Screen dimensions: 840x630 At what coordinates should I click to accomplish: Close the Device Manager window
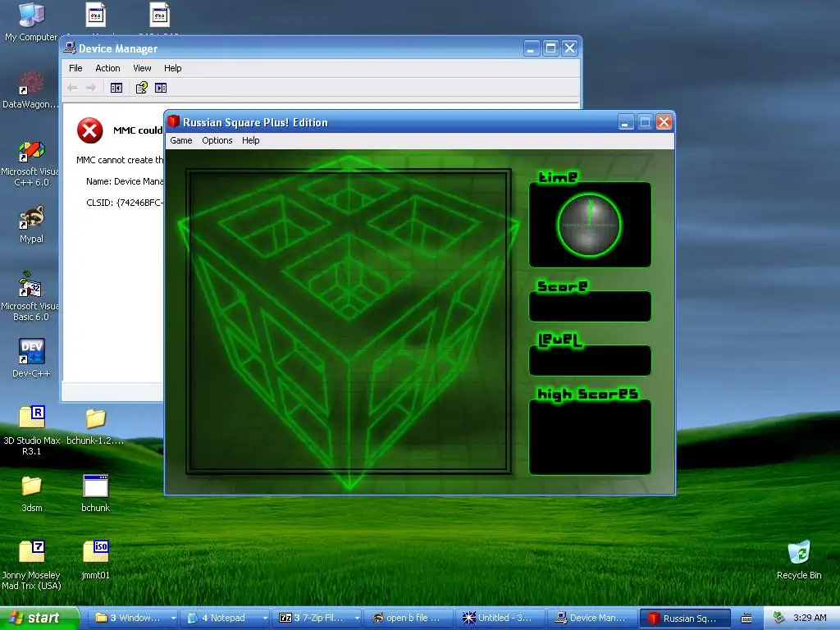[570, 48]
